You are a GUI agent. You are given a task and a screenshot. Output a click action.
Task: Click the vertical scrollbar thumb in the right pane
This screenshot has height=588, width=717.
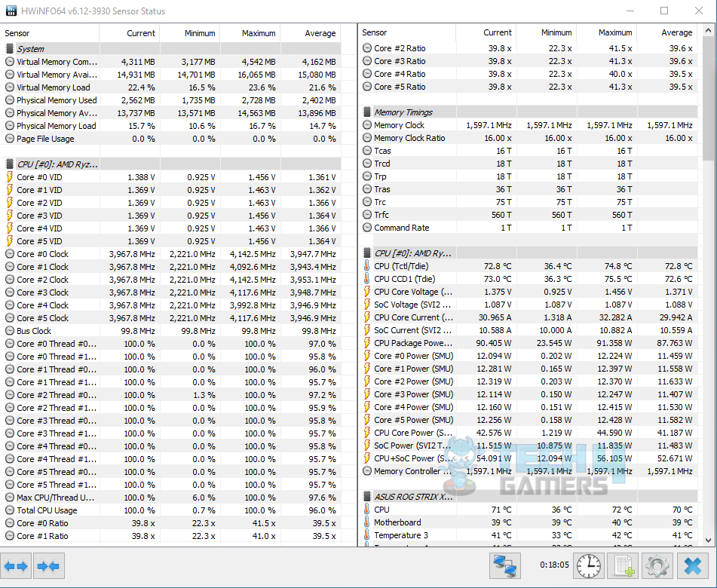point(708,100)
